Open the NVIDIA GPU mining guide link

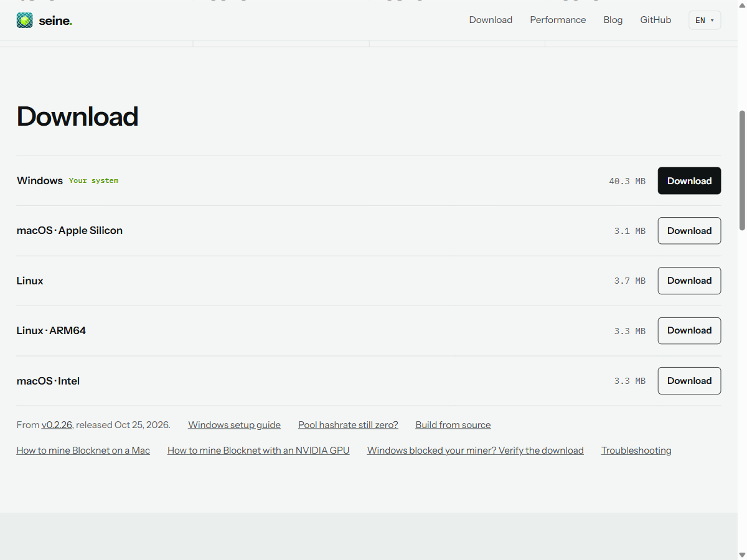[258, 450]
